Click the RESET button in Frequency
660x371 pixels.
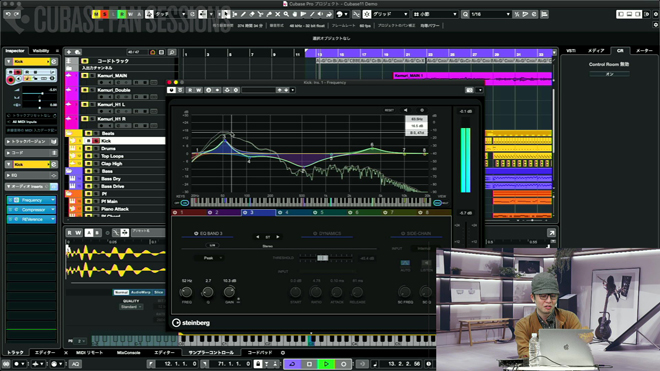pos(389,110)
